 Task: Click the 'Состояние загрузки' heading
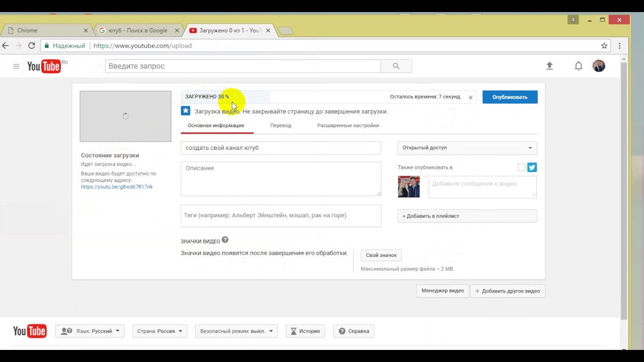click(110, 155)
